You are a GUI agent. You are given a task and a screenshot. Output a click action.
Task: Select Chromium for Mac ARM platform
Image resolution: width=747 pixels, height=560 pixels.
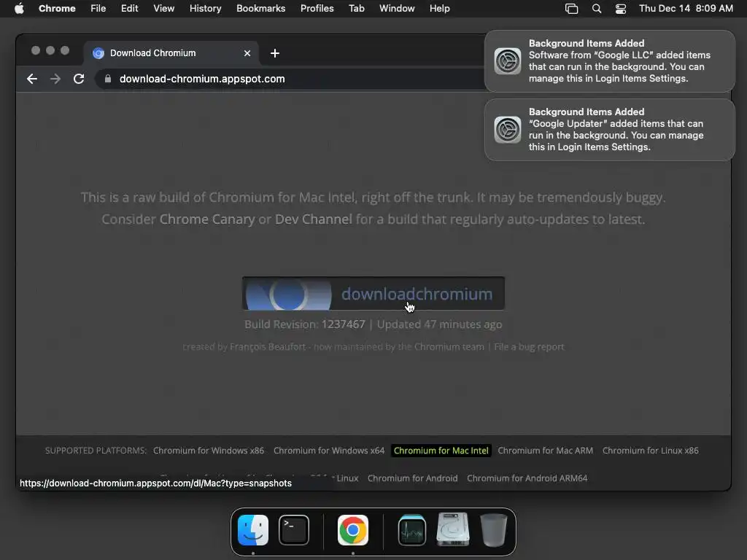point(546,451)
